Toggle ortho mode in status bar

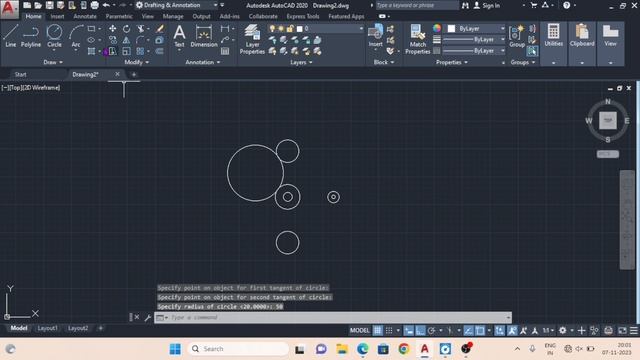[x=420, y=330]
